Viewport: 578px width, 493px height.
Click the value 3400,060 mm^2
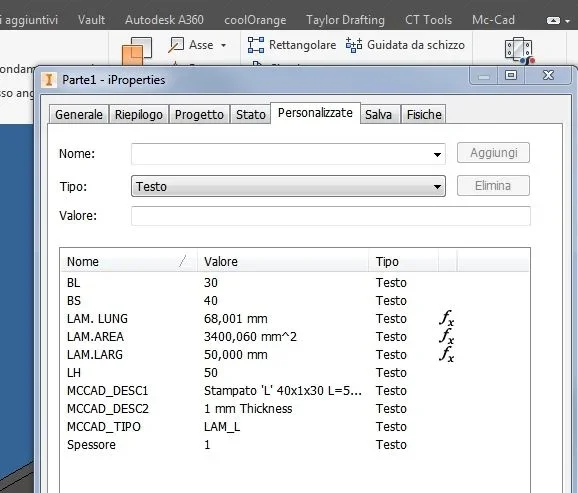(x=250, y=337)
